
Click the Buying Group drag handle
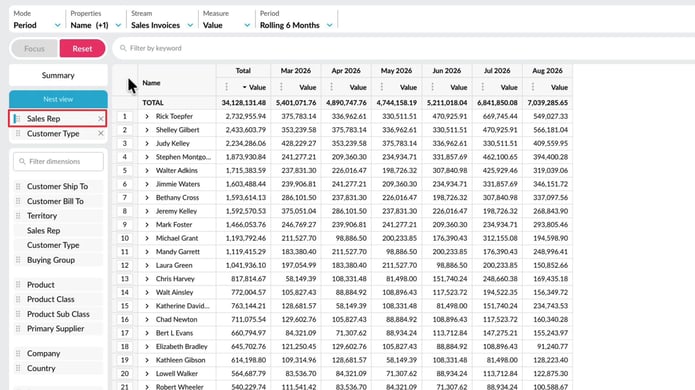pos(18,260)
